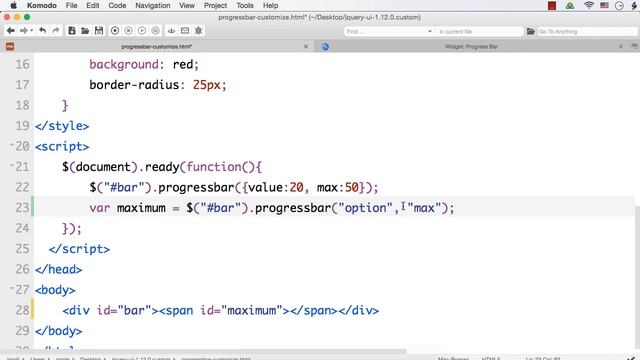Click the language selector in status bar
The width and height of the screenshot is (640, 360).
coord(491,358)
